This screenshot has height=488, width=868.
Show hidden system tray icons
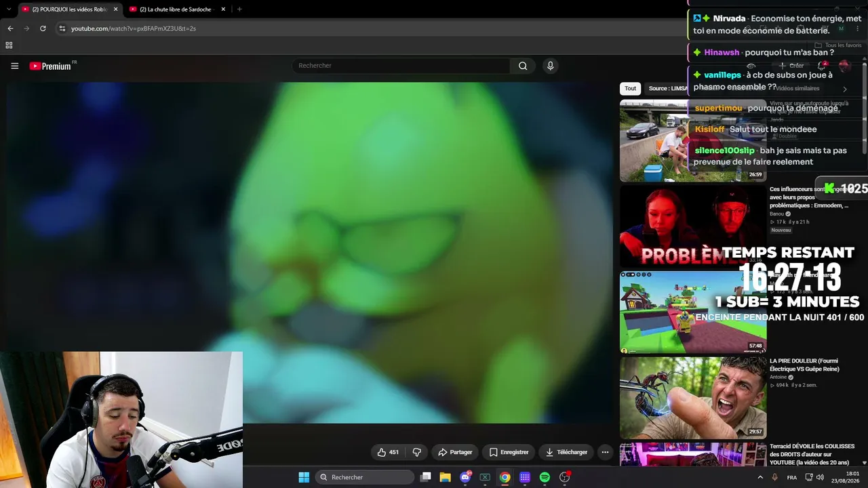click(x=760, y=477)
